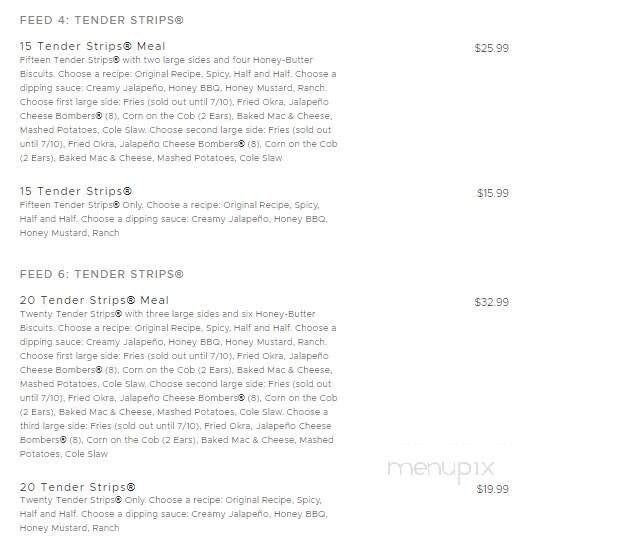Click "Honey Mustard, Ranch" under 15 Tender Strips®
This screenshot has width=620, height=551.
(x=69, y=233)
